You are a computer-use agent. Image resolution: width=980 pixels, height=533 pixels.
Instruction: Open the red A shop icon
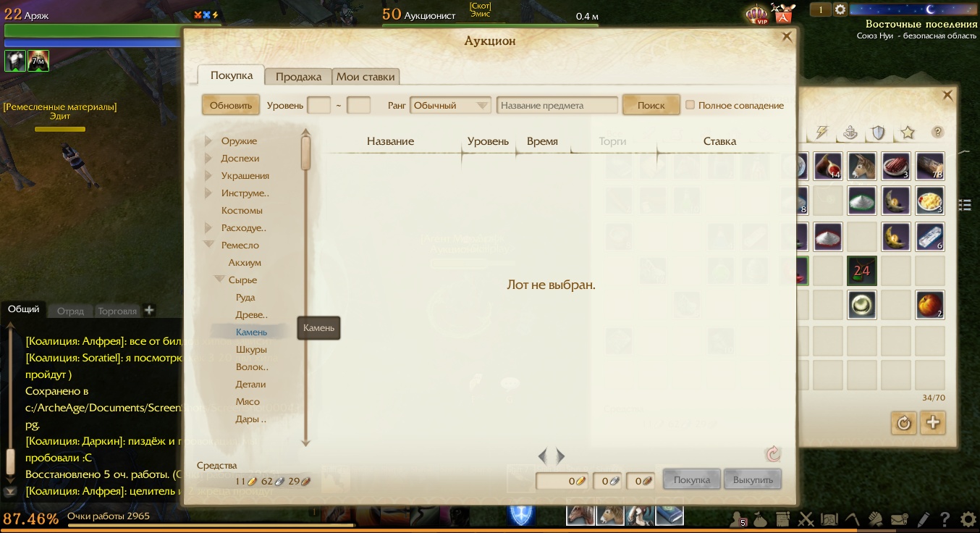tap(783, 13)
